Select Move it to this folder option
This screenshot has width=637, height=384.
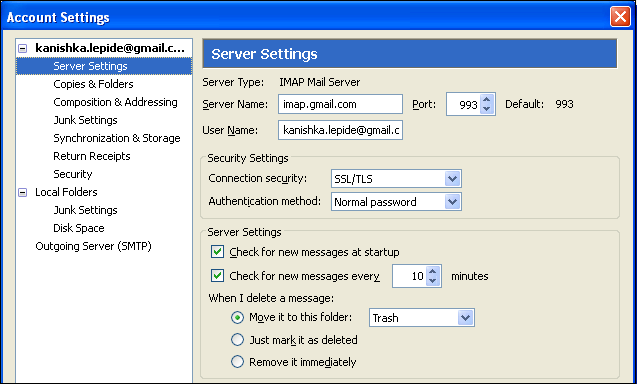(237, 317)
